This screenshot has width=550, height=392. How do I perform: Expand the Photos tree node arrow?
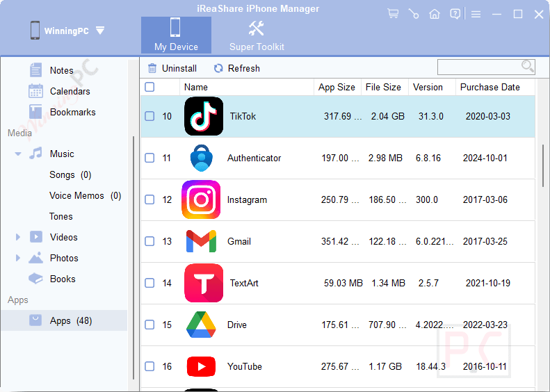(x=18, y=258)
